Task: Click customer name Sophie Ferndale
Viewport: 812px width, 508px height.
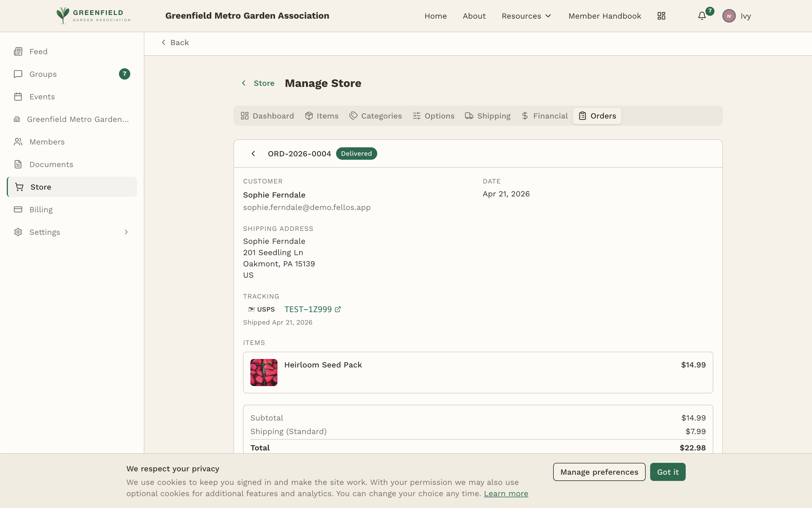Action: coord(274,195)
